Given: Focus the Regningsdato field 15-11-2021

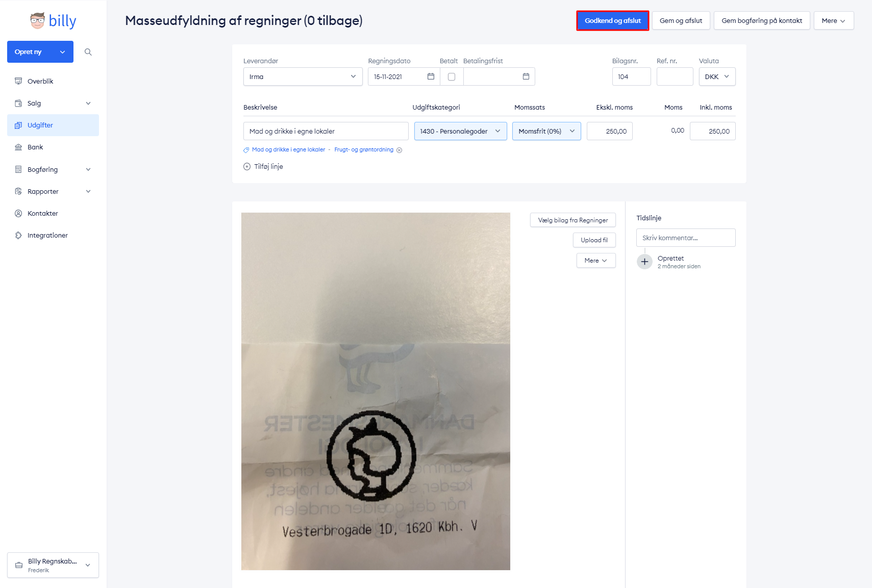Looking at the screenshot, I should coord(403,76).
